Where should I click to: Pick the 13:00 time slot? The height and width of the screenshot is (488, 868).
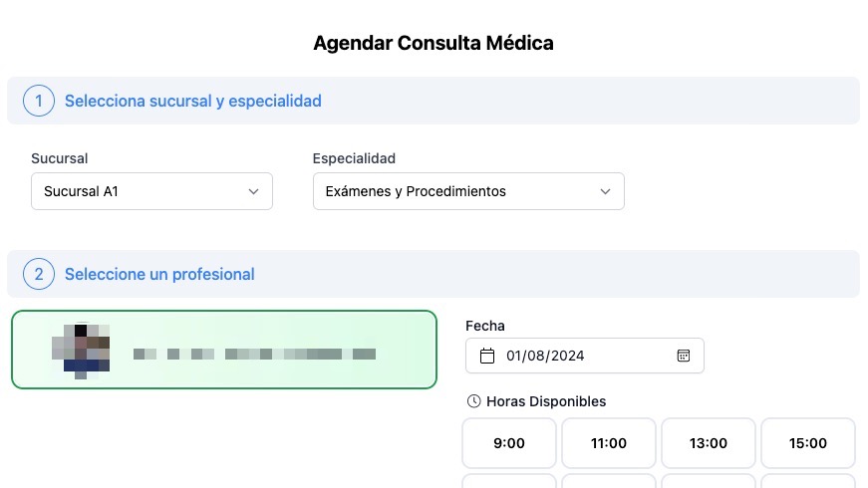pos(709,443)
